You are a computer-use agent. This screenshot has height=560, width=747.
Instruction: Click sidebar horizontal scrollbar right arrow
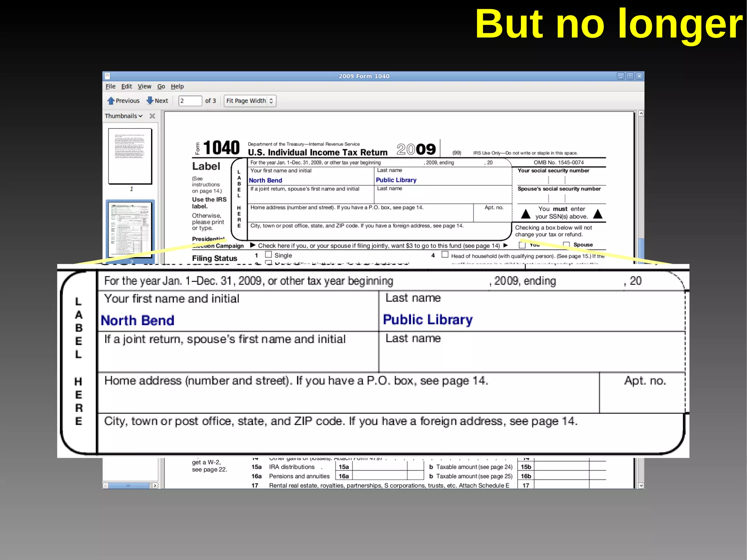(155, 486)
